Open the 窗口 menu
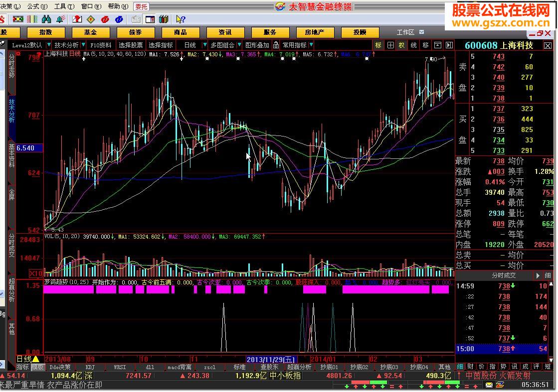 [x=91, y=6]
